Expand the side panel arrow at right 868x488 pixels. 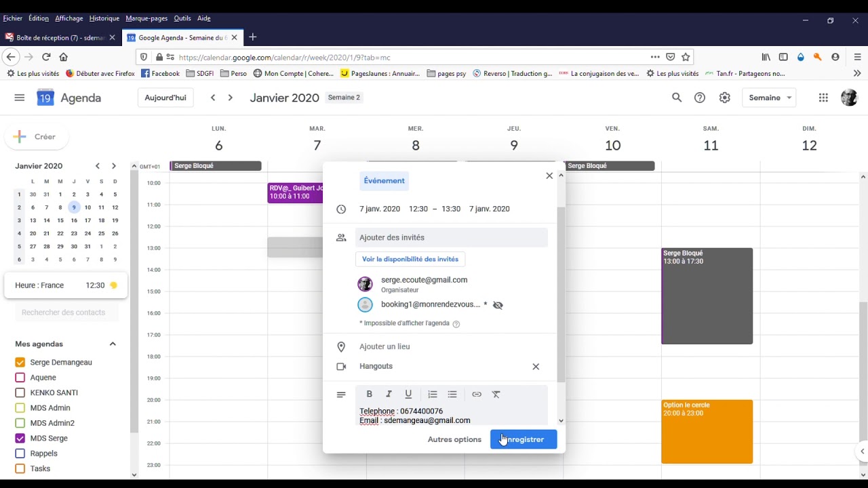pyautogui.click(x=862, y=451)
